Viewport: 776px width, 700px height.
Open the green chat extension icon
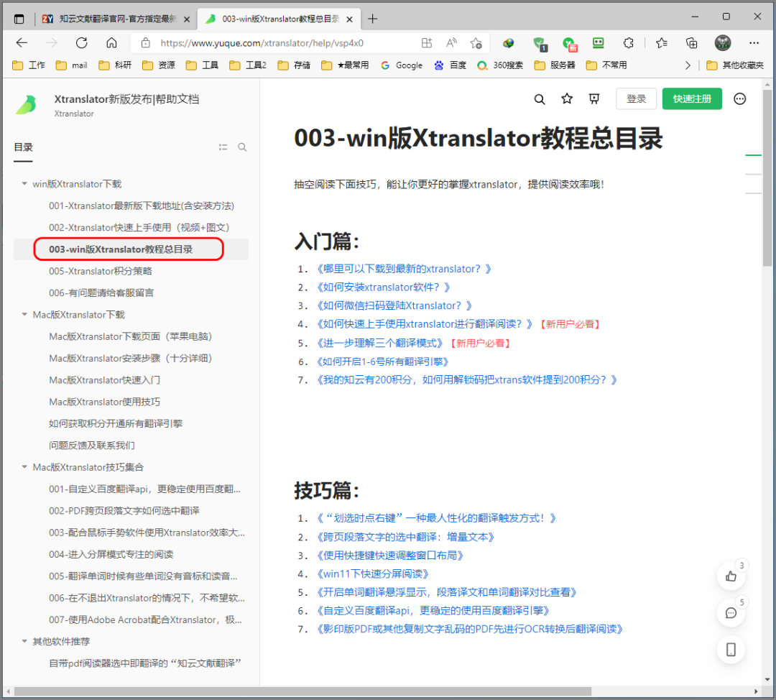(570, 44)
